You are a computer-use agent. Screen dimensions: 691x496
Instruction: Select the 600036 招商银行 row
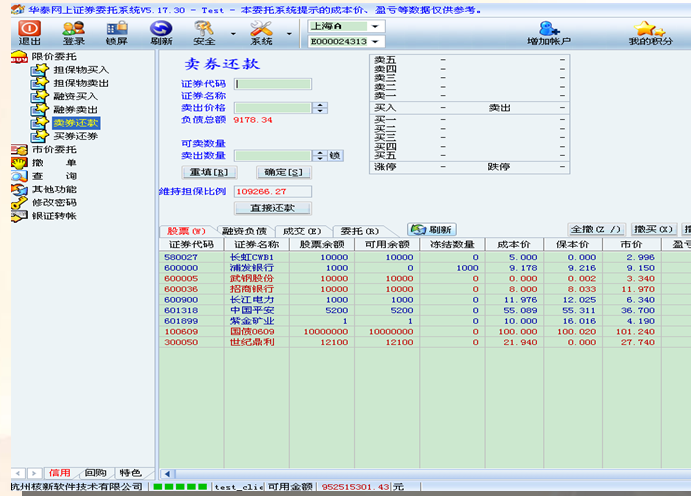tap(425, 289)
